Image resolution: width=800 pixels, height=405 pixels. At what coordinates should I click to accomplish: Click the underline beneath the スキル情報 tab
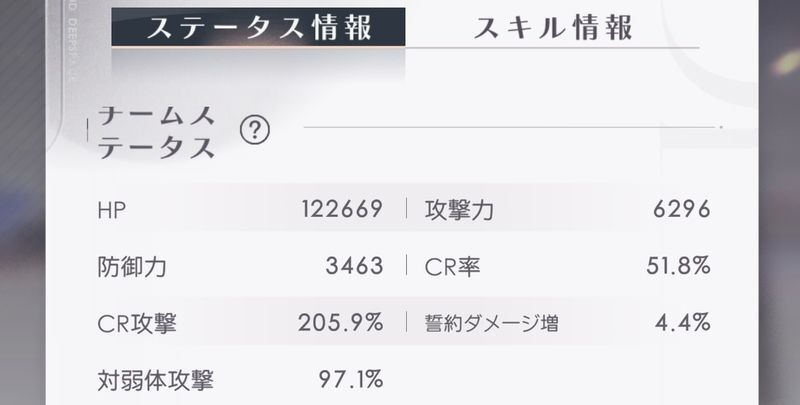(x=553, y=47)
